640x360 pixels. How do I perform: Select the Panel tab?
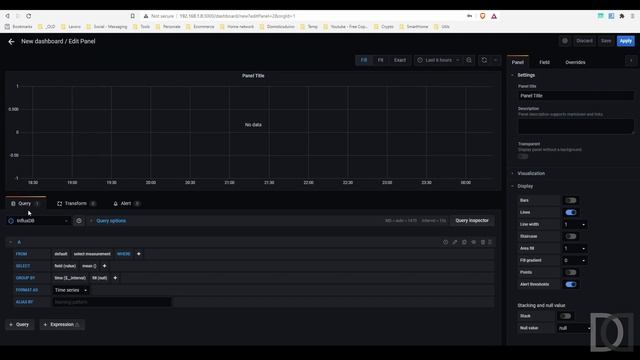tap(518, 62)
